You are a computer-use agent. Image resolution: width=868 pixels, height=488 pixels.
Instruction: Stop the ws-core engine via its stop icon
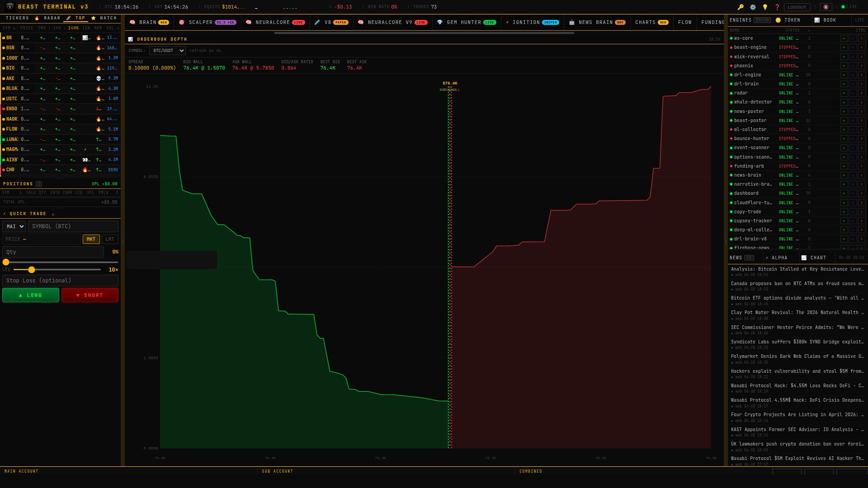(862, 38)
